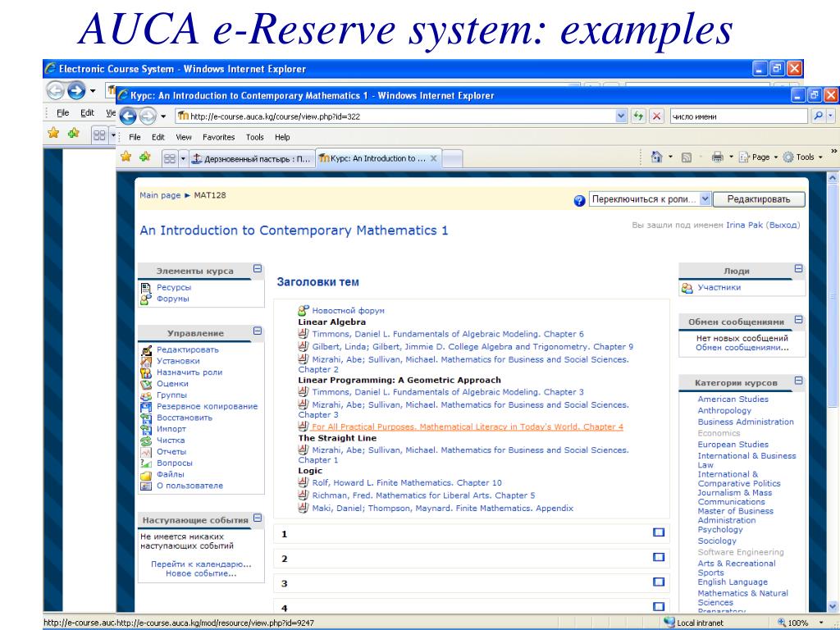Click the Оценки grades icon

click(x=146, y=384)
